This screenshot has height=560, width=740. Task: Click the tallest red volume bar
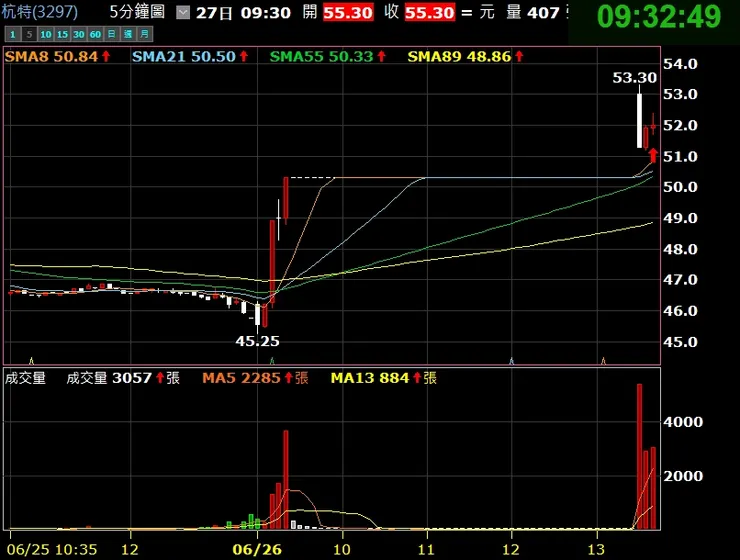click(639, 457)
